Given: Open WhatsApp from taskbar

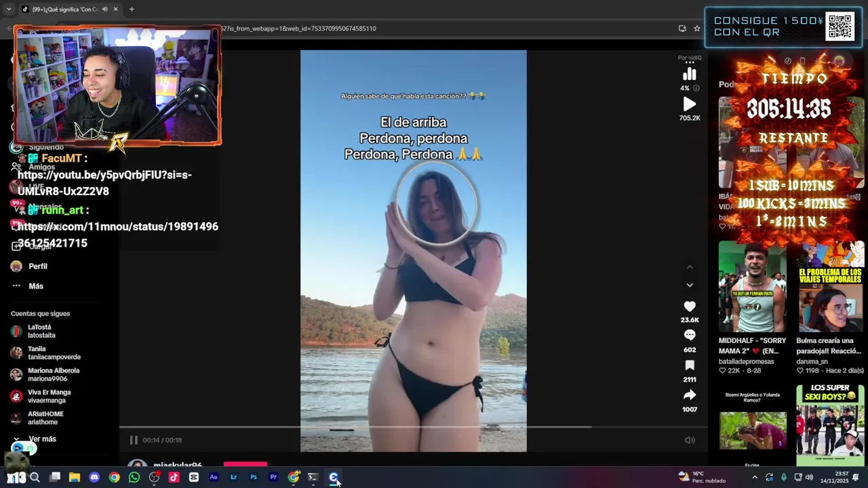Looking at the screenshot, I should [x=134, y=477].
